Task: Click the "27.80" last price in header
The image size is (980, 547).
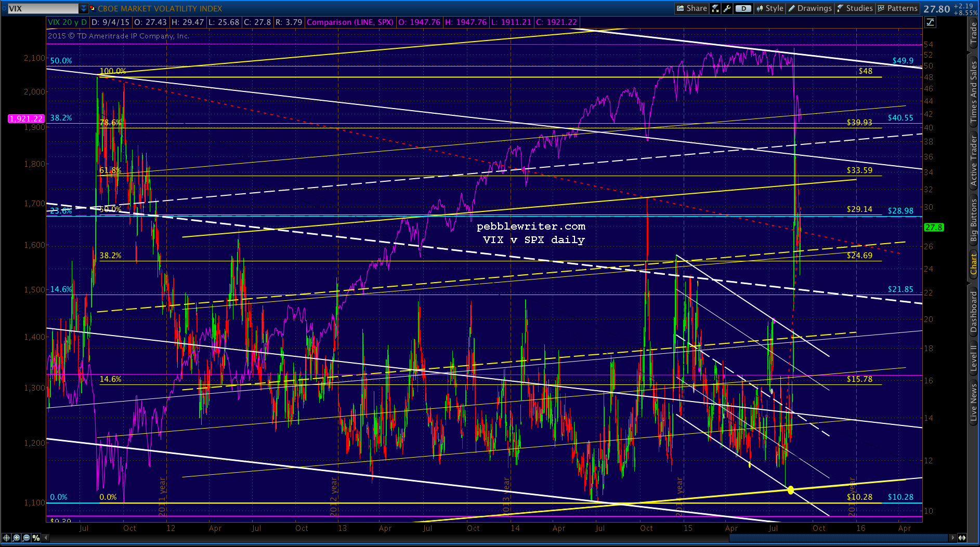Action: [x=937, y=9]
